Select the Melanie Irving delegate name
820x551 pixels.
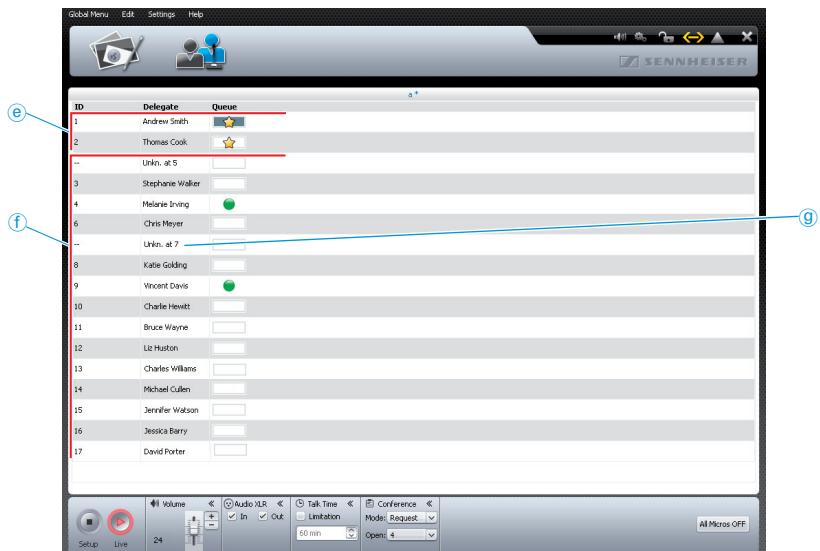click(x=166, y=204)
